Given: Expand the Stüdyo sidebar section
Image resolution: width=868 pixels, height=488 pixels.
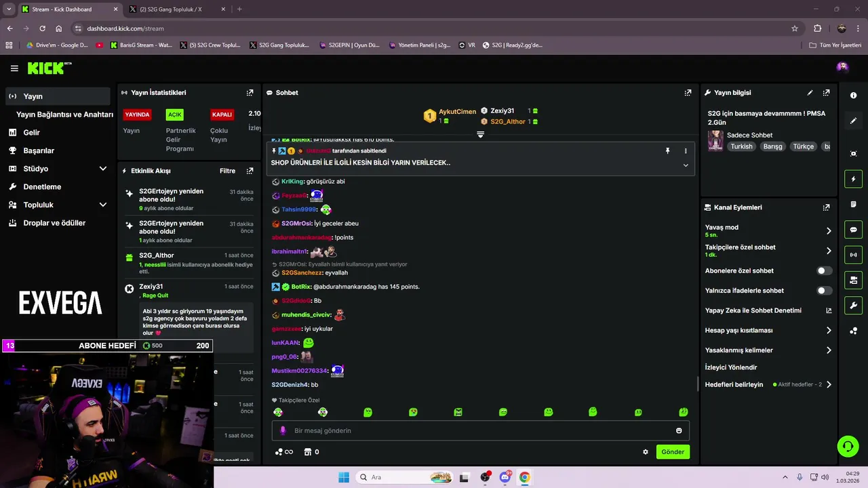Looking at the screenshot, I should (103, 169).
